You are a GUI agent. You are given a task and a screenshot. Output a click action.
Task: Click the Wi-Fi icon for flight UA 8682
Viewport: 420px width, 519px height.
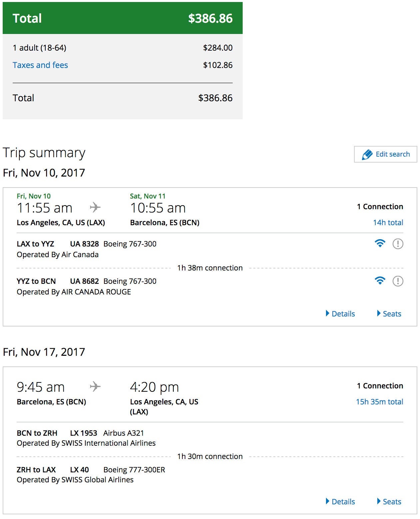pyautogui.click(x=380, y=281)
